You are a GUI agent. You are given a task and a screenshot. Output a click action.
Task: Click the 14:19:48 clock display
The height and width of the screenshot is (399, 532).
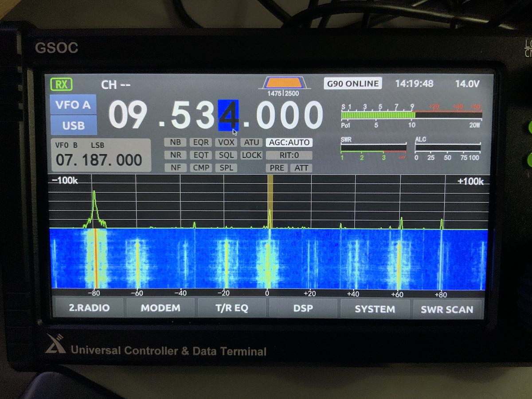pos(414,83)
